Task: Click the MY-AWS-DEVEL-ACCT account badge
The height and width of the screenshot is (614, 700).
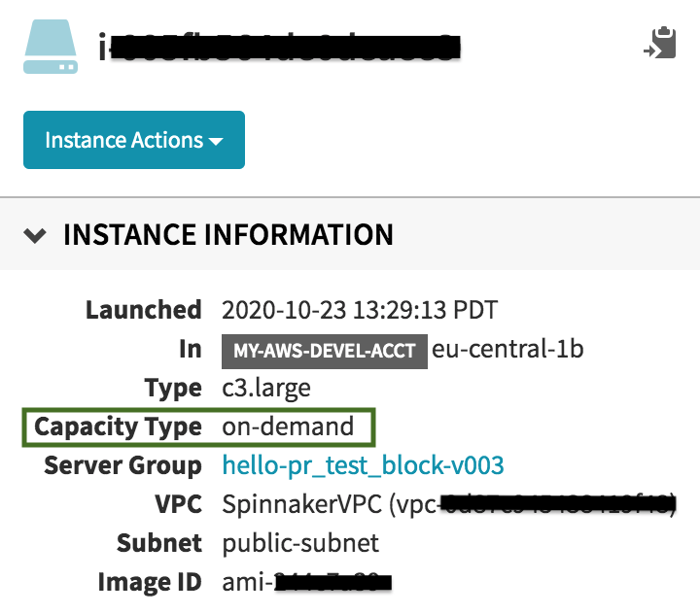Action: 325,351
